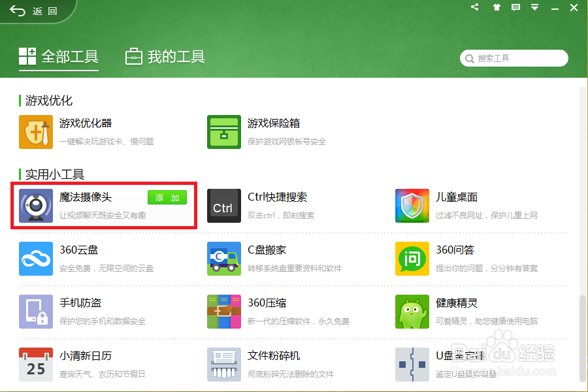The image size is (588, 392).
Task: Open the 健康精灵 green mascot icon
Action: 412,312
